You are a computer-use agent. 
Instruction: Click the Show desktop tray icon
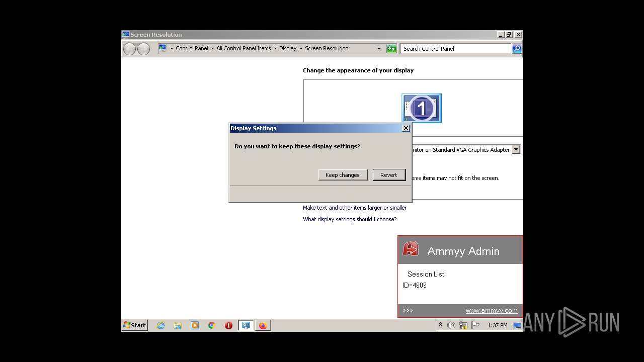pos(517,325)
